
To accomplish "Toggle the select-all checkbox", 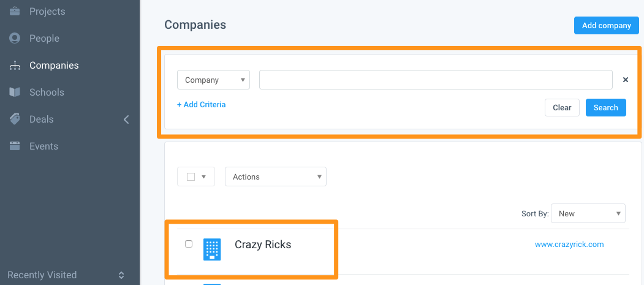I will 191,177.
